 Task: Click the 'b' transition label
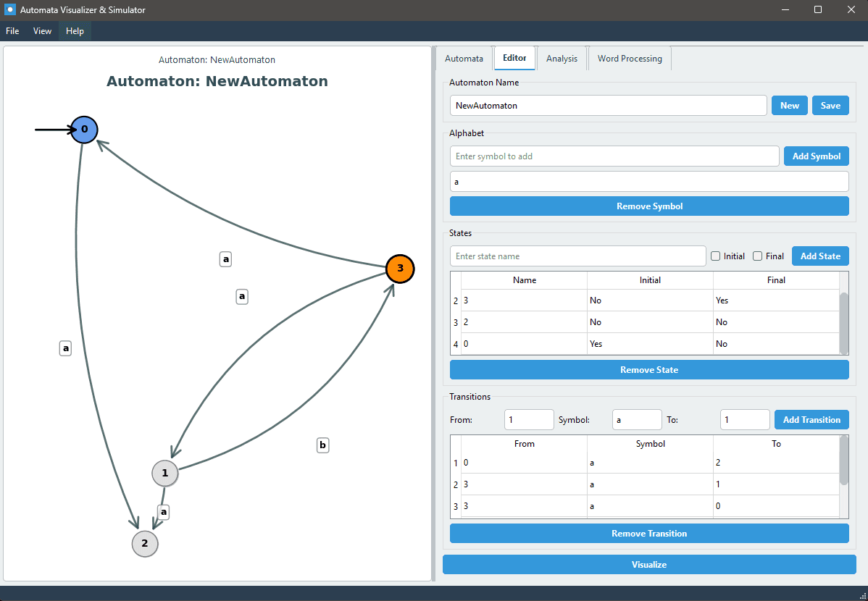pos(322,445)
